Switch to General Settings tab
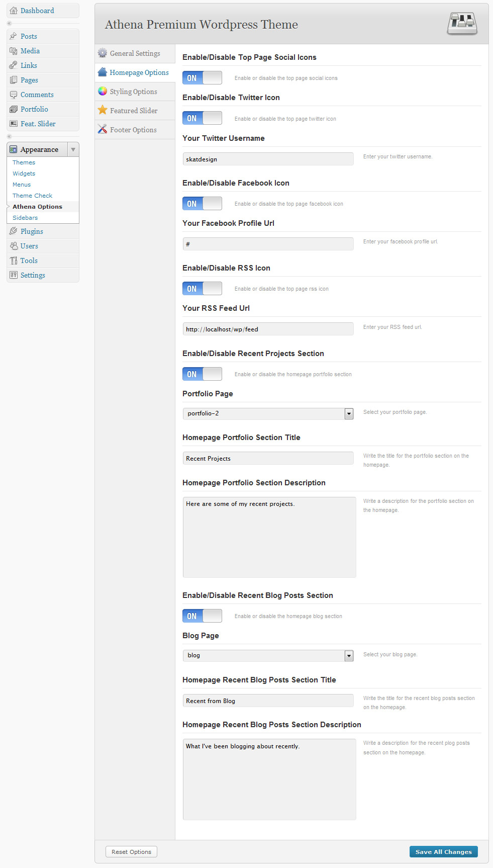The width and height of the screenshot is (493, 868). 135,53
